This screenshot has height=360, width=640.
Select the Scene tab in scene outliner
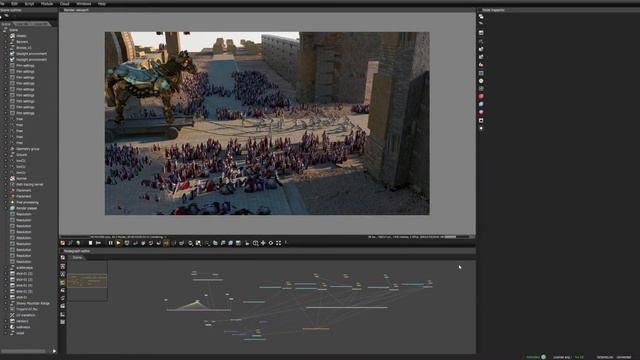pyautogui.click(x=6, y=24)
